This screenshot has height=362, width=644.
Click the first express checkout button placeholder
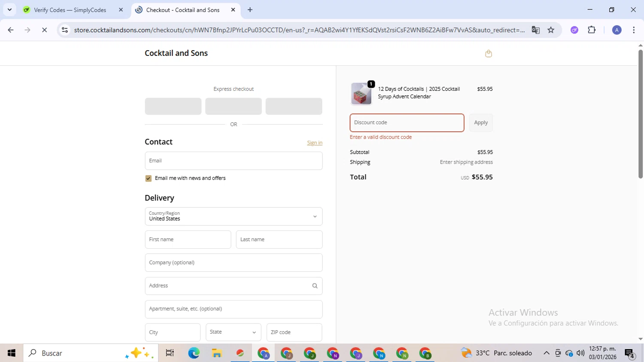point(173,106)
